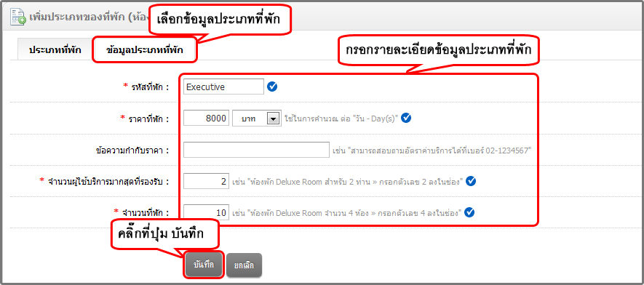
Task: Click the ข้อความกำกับราคา label
Action: tap(132, 150)
